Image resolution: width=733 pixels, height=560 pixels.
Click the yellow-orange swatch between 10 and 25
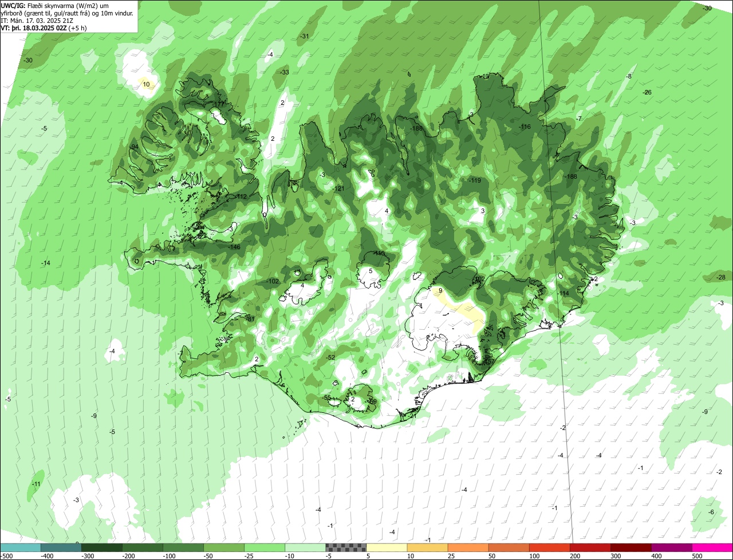pyautogui.click(x=427, y=548)
